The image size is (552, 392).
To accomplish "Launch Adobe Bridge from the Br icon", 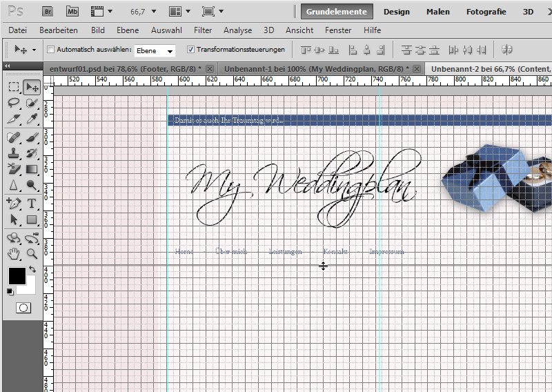I will (x=48, y=12).
